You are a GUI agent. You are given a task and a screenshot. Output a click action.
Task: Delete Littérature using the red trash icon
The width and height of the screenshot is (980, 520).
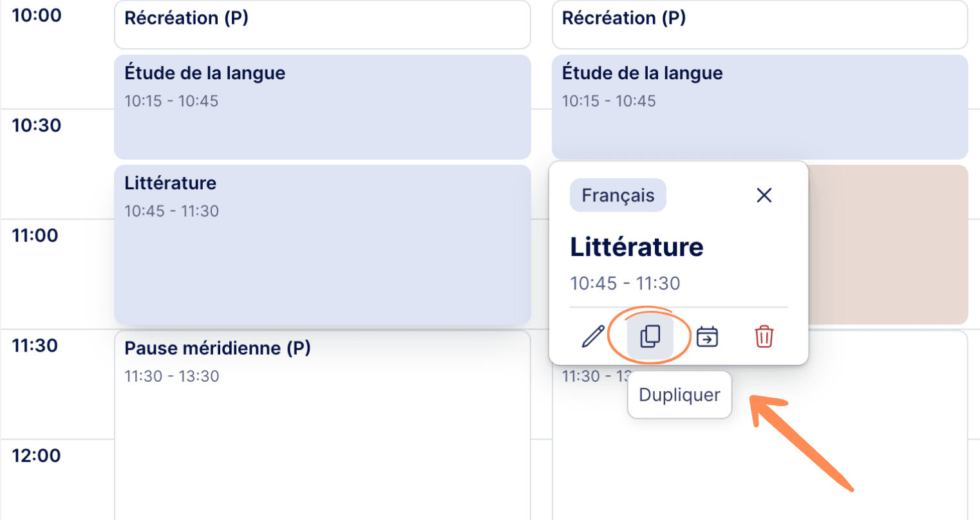pos(764,337)
